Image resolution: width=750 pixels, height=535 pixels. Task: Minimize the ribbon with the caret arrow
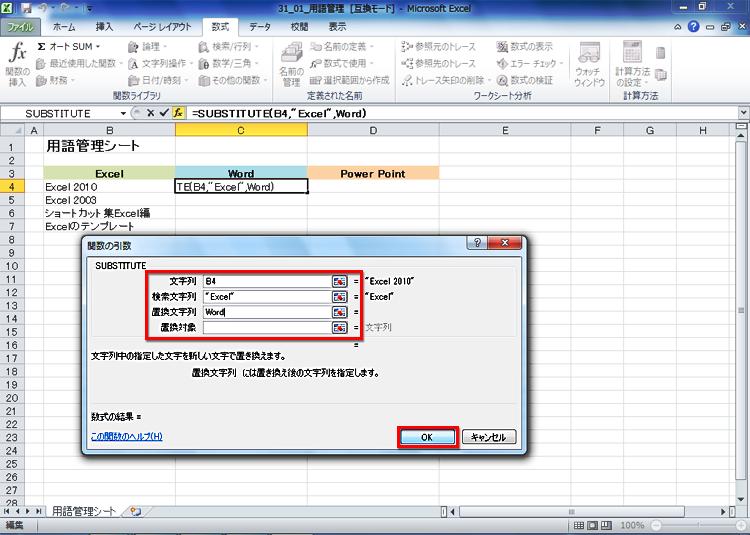(x=678, y=27)
